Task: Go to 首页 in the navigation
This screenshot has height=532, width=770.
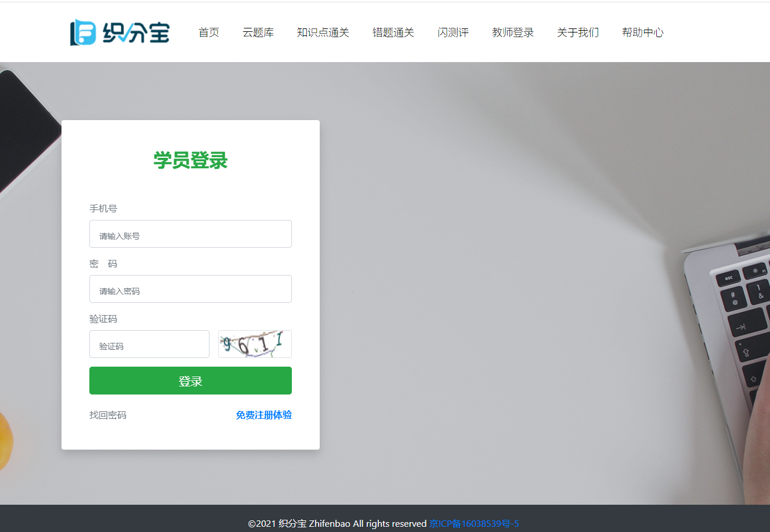Action: 209,32
